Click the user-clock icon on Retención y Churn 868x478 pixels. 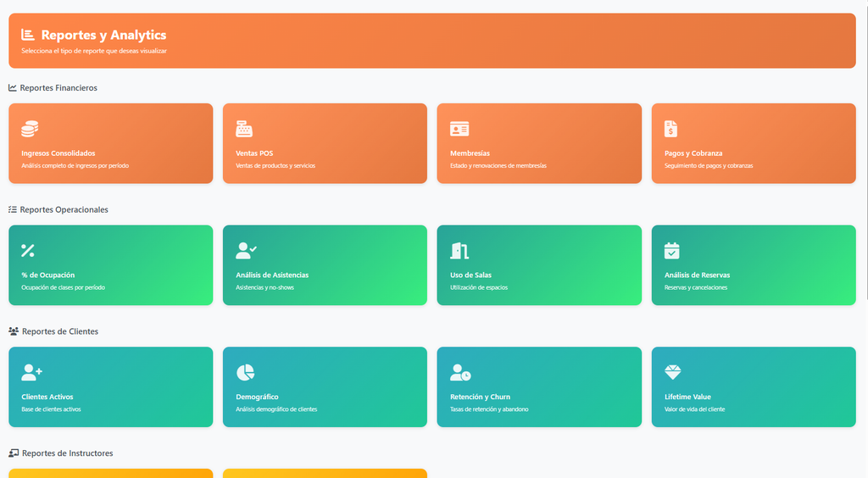click(460, 372)
